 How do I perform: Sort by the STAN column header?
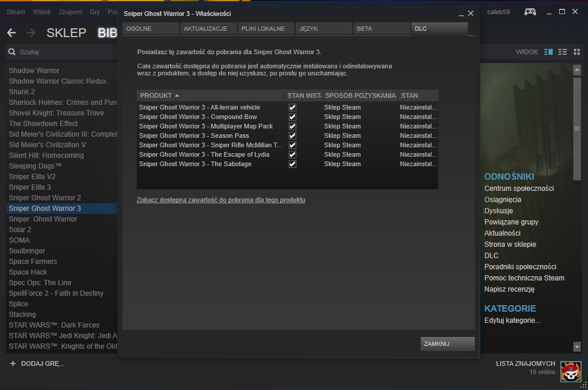pyautogui.click(x=418, y=95)
